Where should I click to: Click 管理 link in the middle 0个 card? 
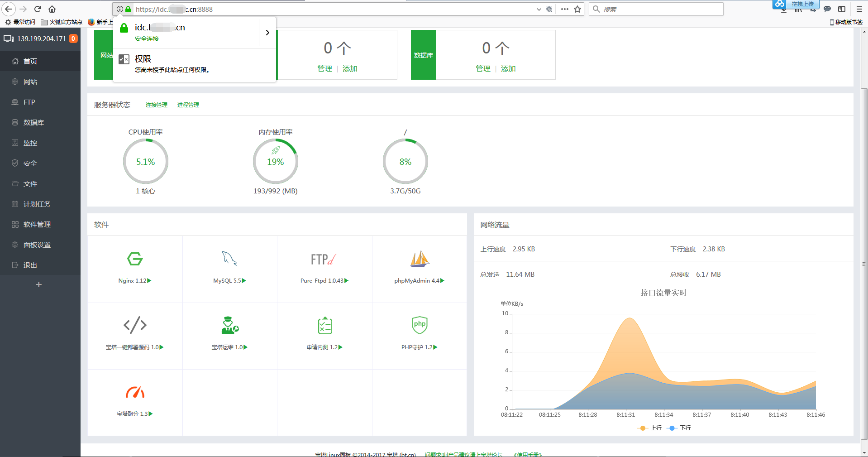point(324,69)
